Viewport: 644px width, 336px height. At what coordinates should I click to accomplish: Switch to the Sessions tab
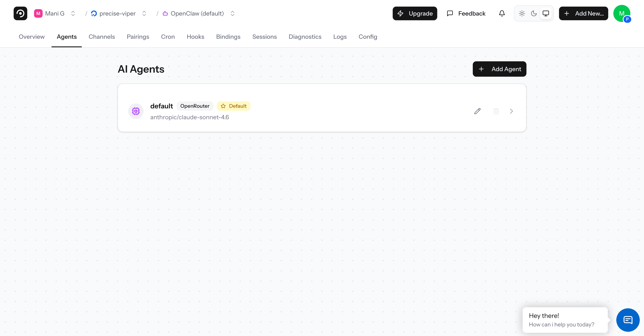[x=264, y=37]
